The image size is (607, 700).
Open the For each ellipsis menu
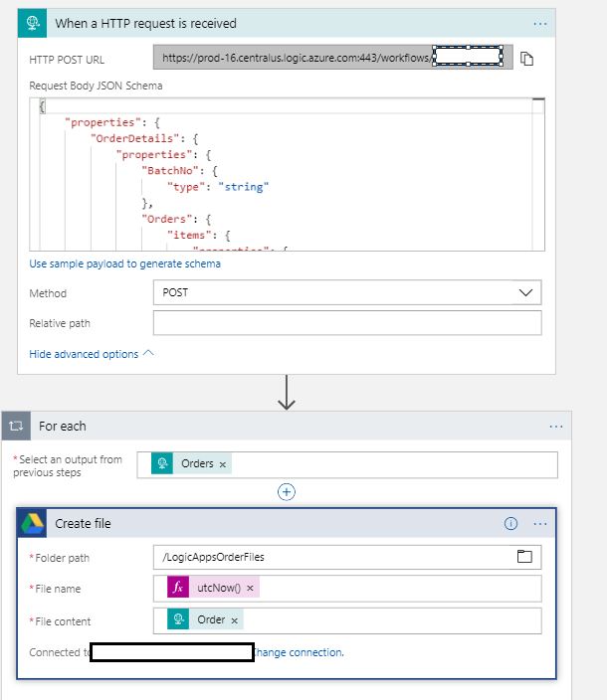[556, 427]
